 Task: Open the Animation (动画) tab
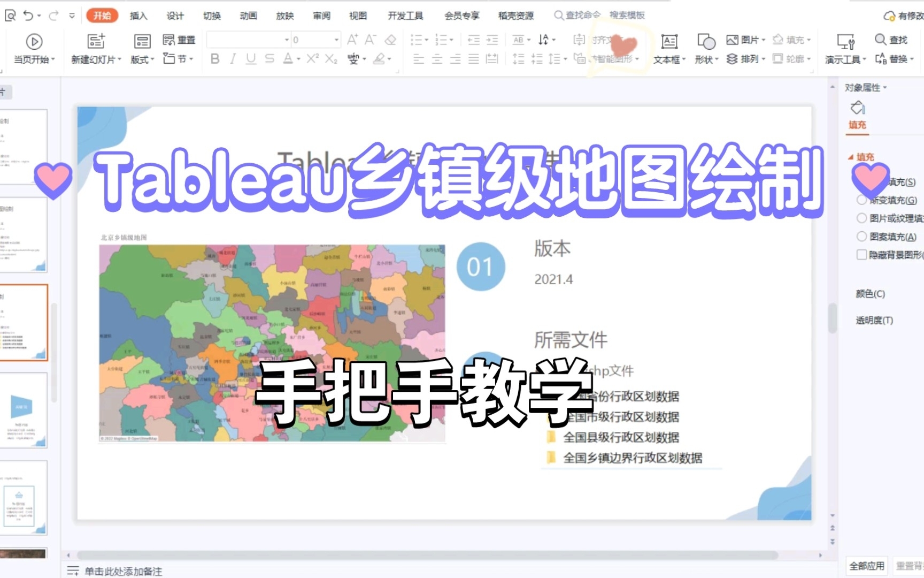248,16
